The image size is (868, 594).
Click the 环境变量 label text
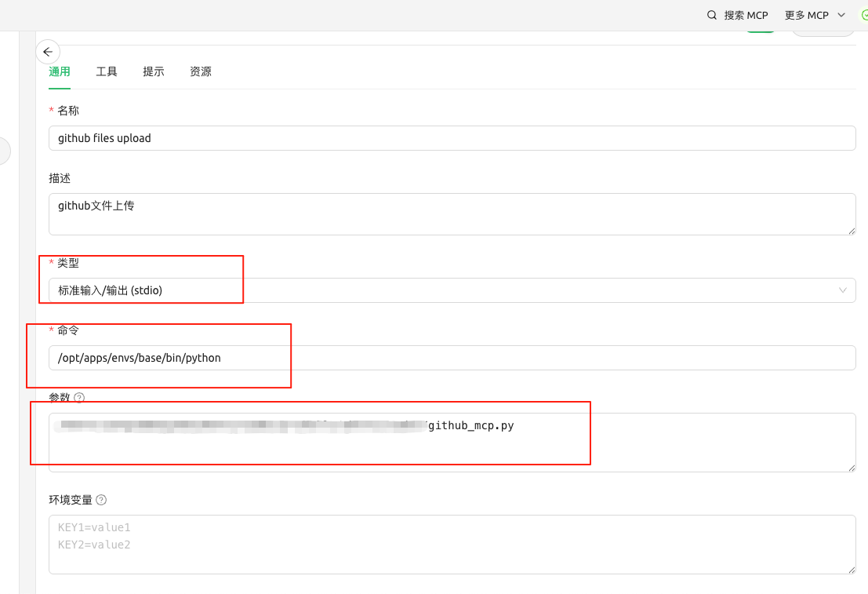[x=71, y=500]
